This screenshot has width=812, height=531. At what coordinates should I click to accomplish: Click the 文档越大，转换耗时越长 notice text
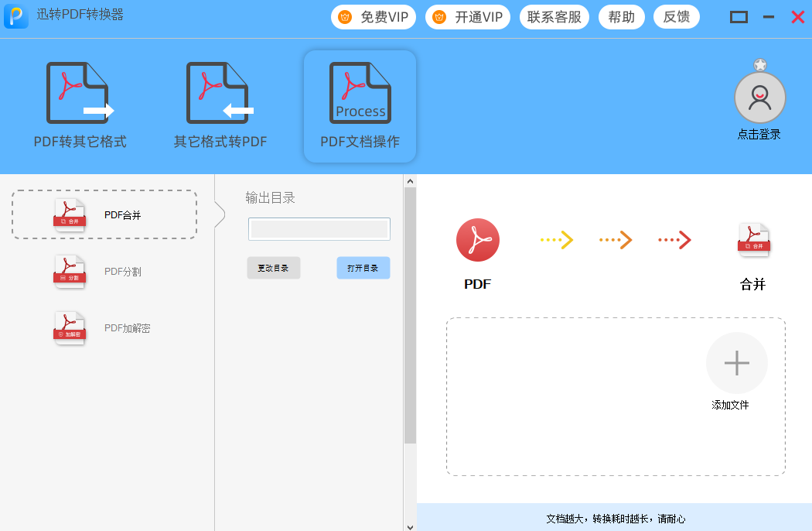tap(616, 519)
